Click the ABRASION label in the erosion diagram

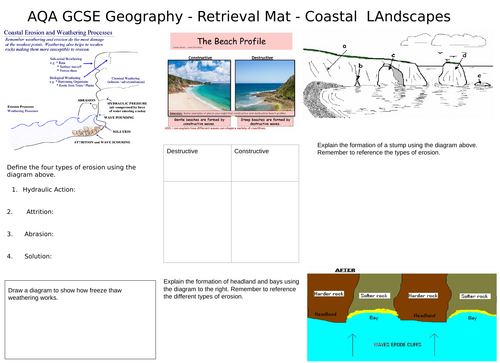pos(87,100)
